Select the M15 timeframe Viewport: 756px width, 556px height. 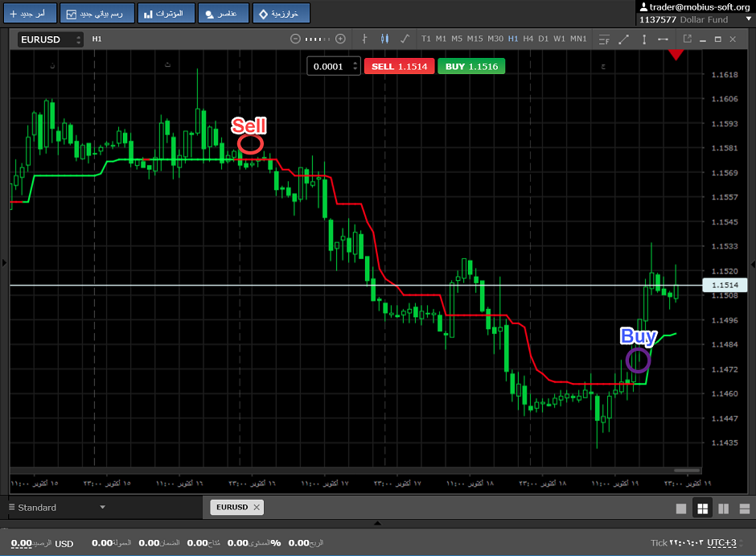pyautogui.click(x=475, y=39)
